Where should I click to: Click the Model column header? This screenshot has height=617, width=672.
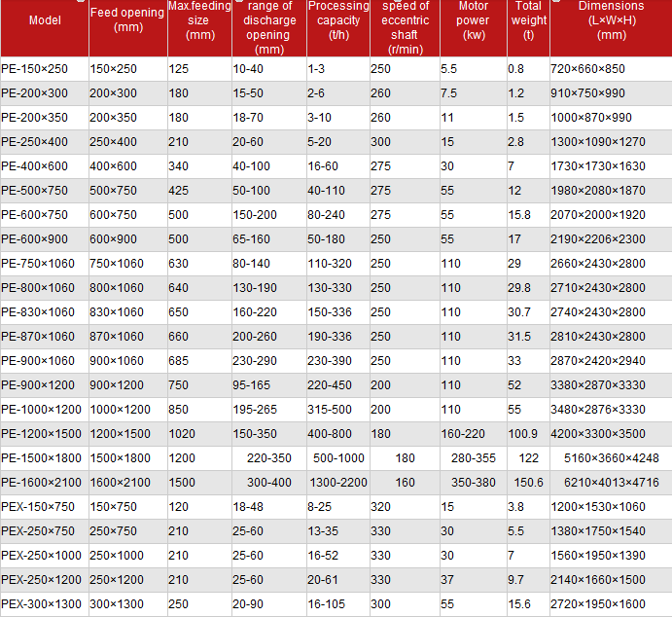point(43,20)
